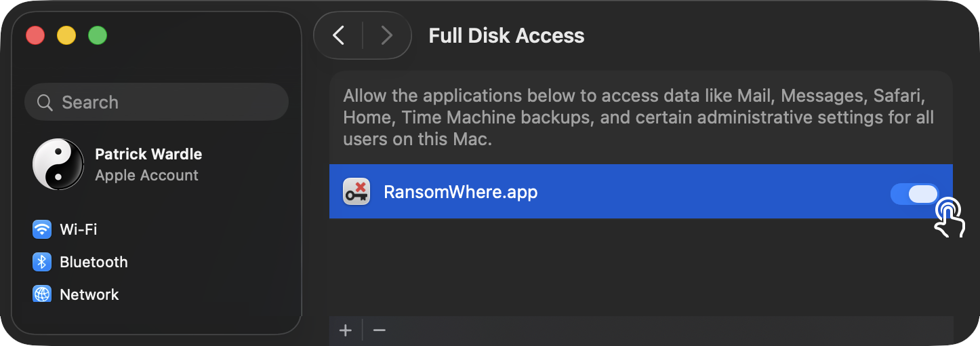Click the Network globe icon
The image size is (980, 346).
tap(42, 294)
